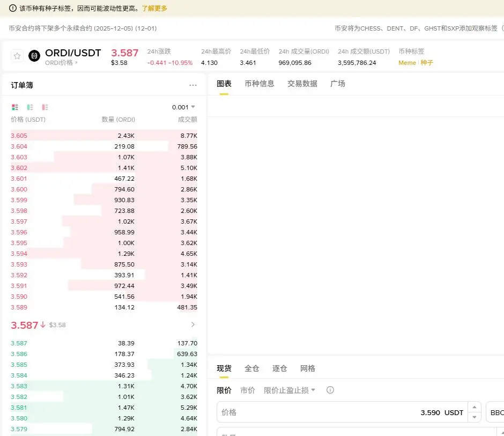Open announcement about CHESS, DENT monitoring tags
Image resolution: width=504 pixels, height=436 pixels.
(419, 28)
